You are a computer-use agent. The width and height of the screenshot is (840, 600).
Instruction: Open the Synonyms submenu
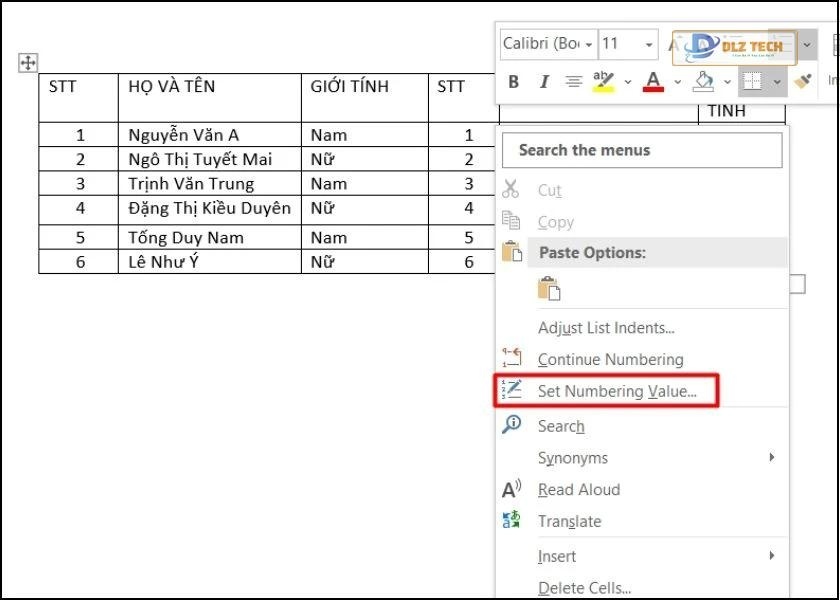[572, 458]
